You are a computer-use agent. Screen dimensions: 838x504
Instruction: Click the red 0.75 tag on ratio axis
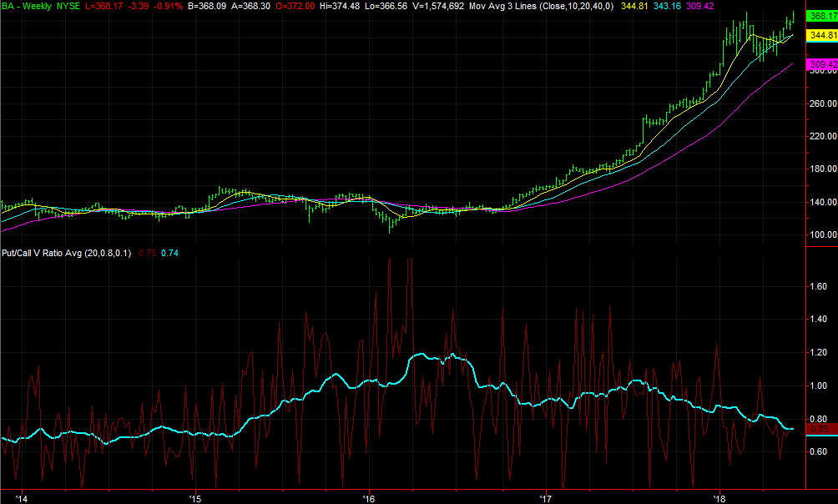click(822, 429)
